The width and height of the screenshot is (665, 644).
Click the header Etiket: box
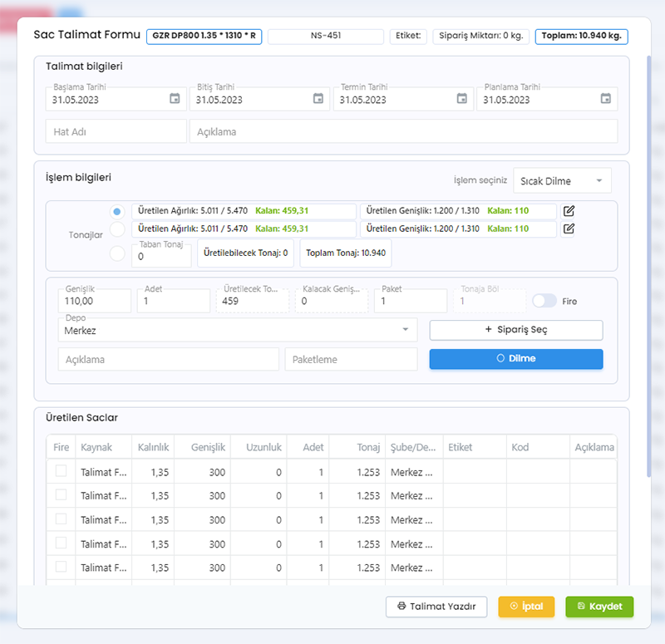tap(408, 36)
